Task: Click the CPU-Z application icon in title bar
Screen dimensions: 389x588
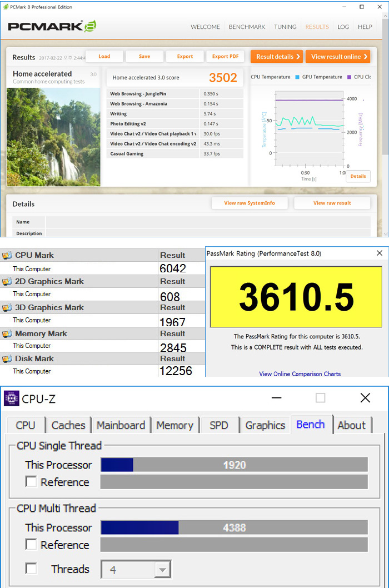Action: [x=12, y=398]
